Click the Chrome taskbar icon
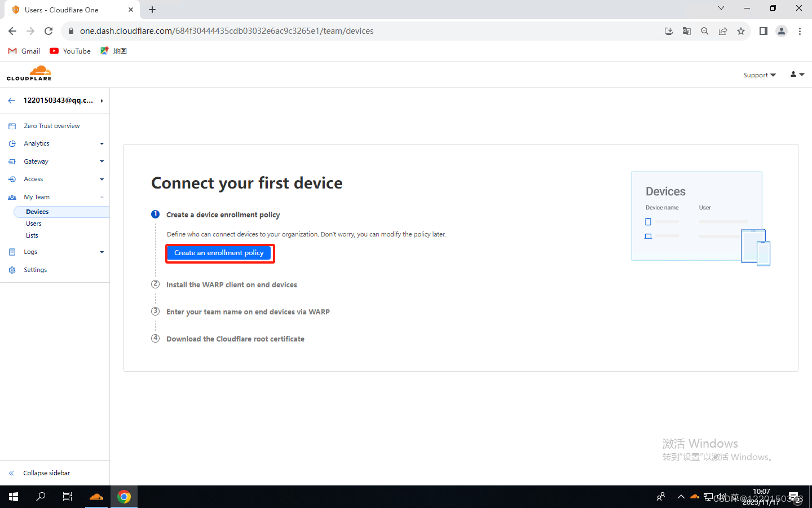Image resolution: width=812 pixels, height=508 pixels. (124, 497)
